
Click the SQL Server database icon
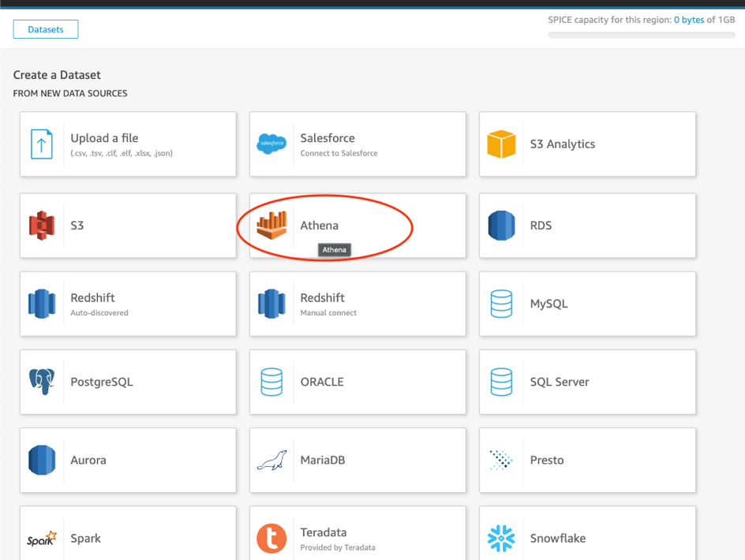click(x=501, y=382)
